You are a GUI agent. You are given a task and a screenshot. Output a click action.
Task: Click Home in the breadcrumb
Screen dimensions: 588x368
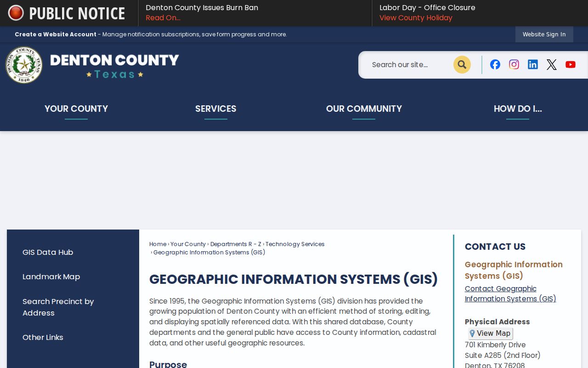click(x=158, y=244)
